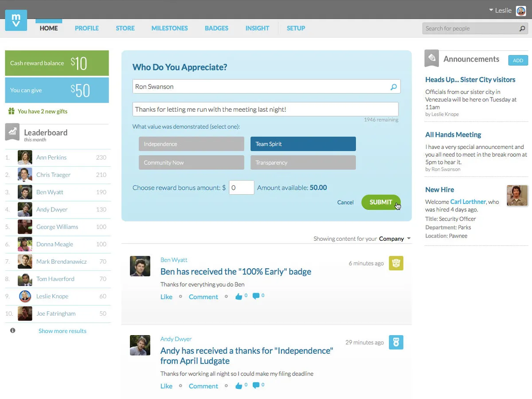Click the search magnifier in the appreciation field
This screenshot has height=399, width=532.
tap(393, 86)
